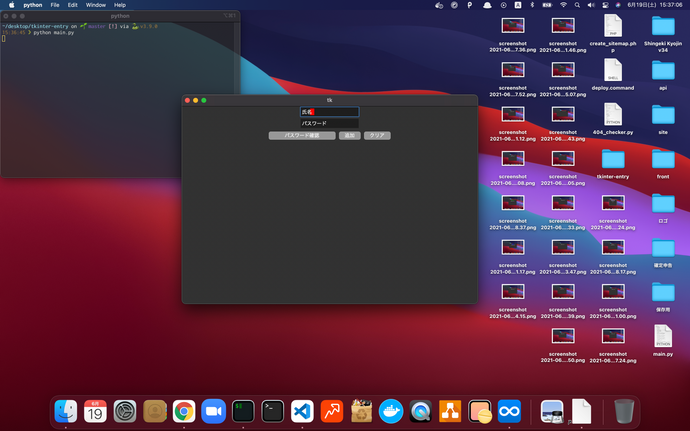Click the date and time in the menu bar

coord(655,5)
